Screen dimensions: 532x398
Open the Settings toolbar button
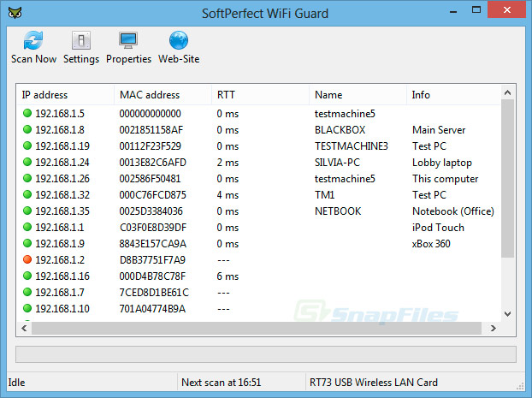pyautogui.click(x=81, y=47)
